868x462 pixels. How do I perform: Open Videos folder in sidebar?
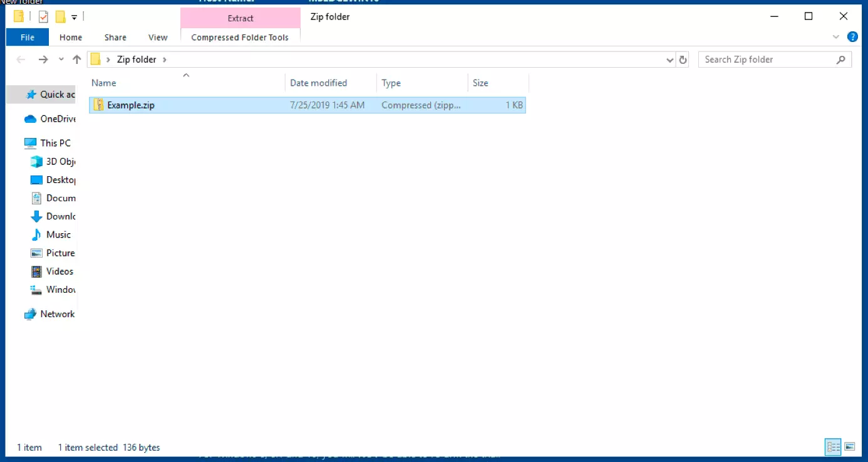(53, 271)
